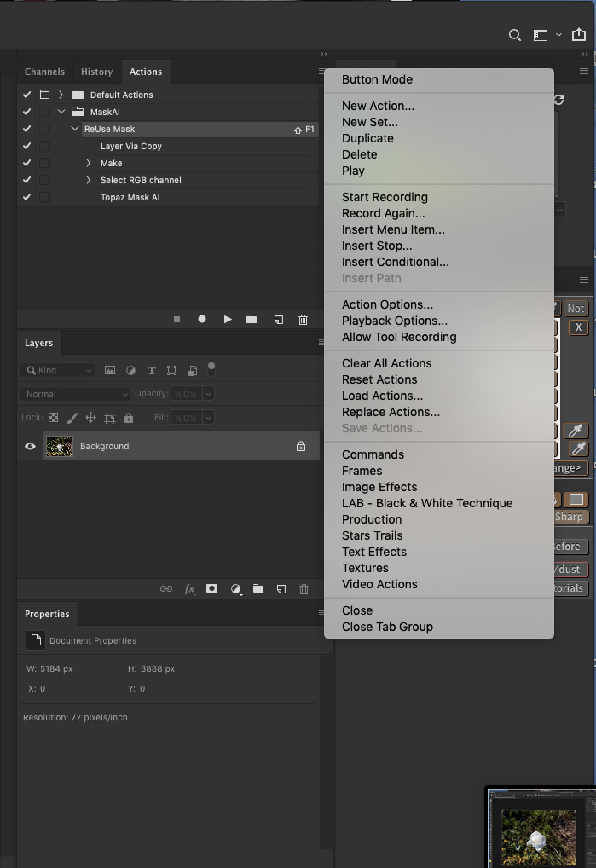Create new action icon in Actions panel
The width and height of the screenshot is (596, 868).
pyautogui.click(x=278, y=319)
